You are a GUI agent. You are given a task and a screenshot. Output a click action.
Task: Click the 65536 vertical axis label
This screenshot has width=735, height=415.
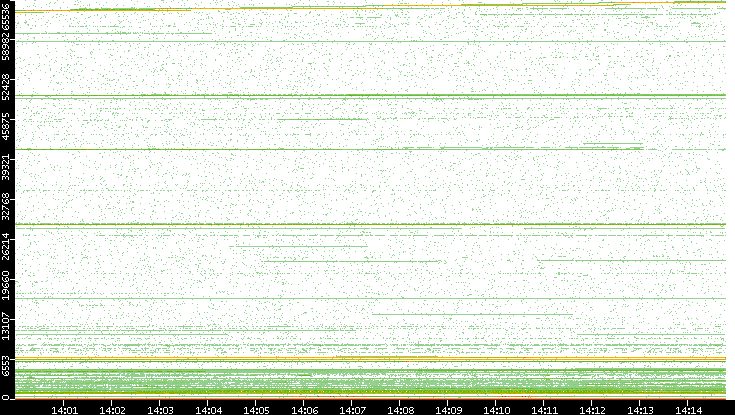point(5,16)
